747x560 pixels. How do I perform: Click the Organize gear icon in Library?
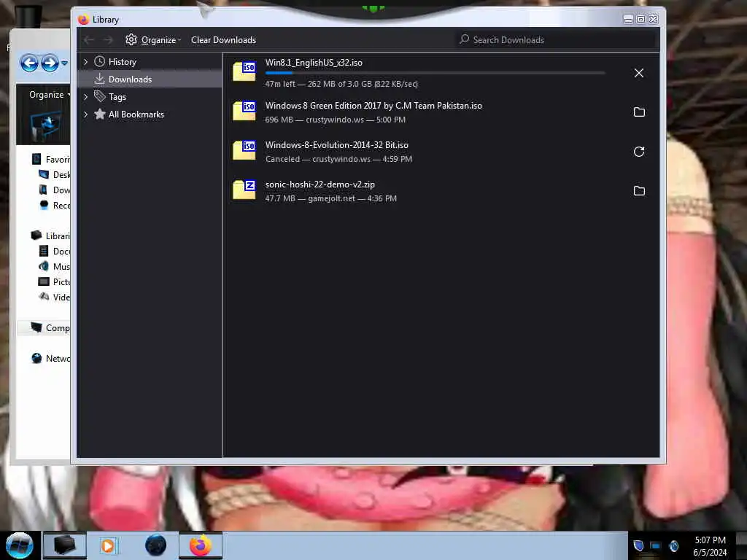pyautogui.click(x=131, y=39)
